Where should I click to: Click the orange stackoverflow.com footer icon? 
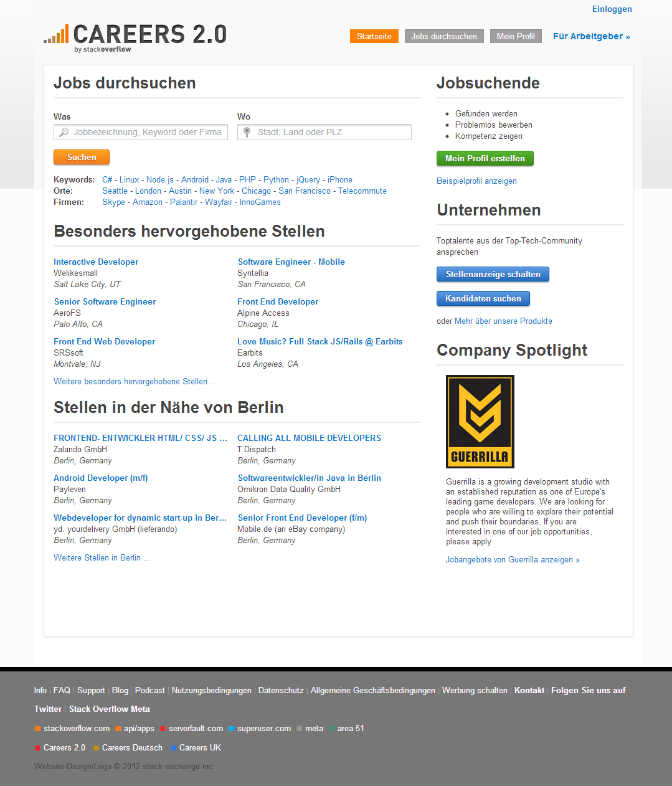pyautogui.click(x=38, y=729)
